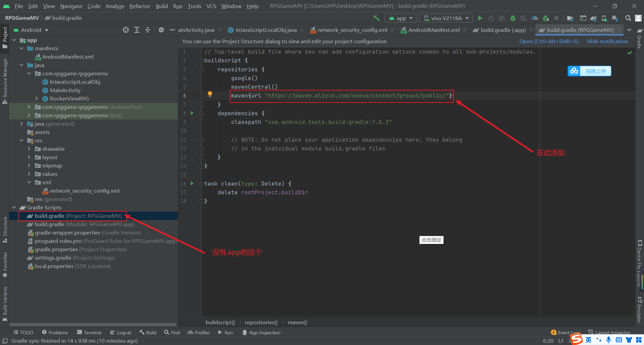Viewport: 644px width, 345px height.
Task: Click the Search Everywhere magnifier icon
Action: coord(628,18)
